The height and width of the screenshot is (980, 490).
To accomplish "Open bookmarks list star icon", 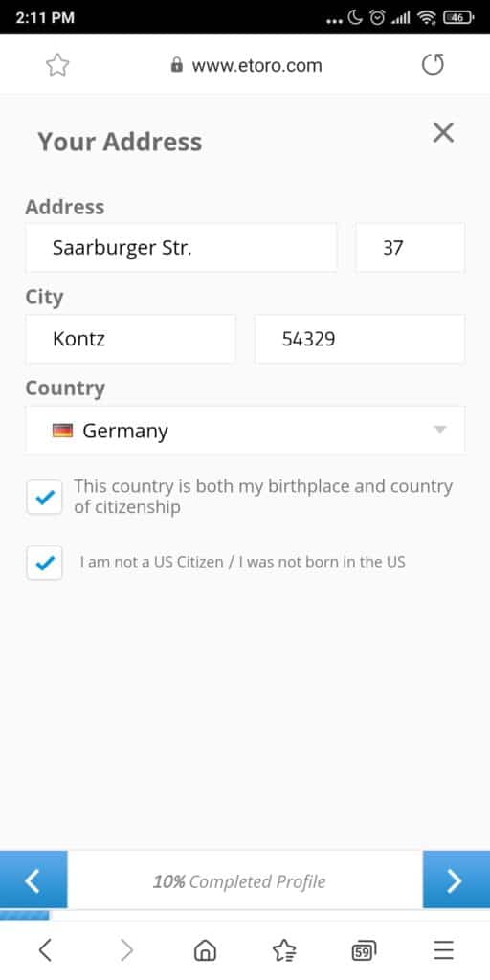I will [284, 950].
